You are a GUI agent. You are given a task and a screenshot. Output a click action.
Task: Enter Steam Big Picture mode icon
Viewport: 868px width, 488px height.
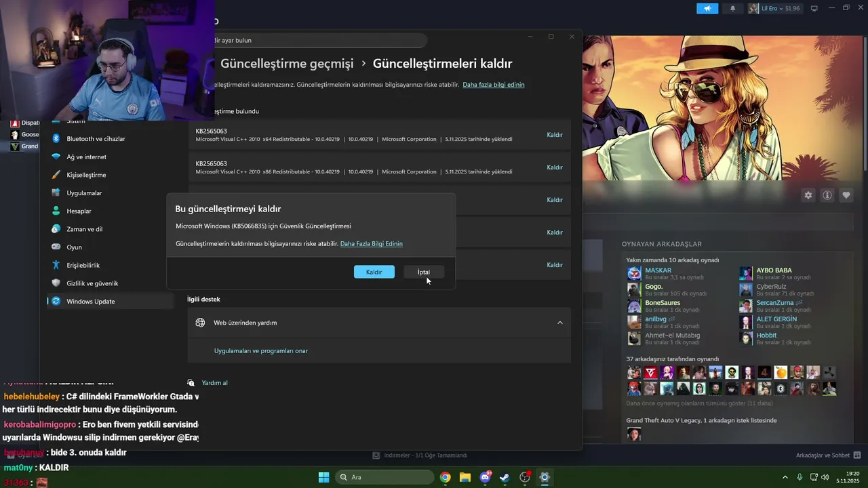pyautogui.click(x=814, y=8)
